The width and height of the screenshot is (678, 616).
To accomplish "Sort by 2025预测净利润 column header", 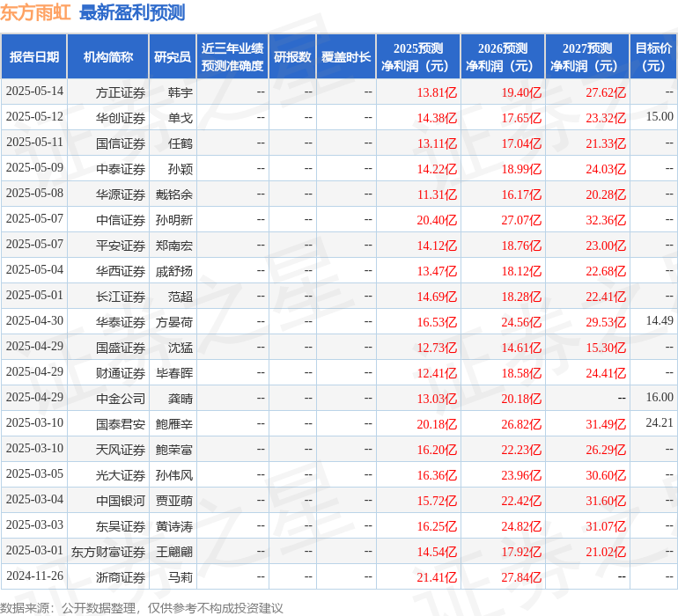I will (418, 57).
